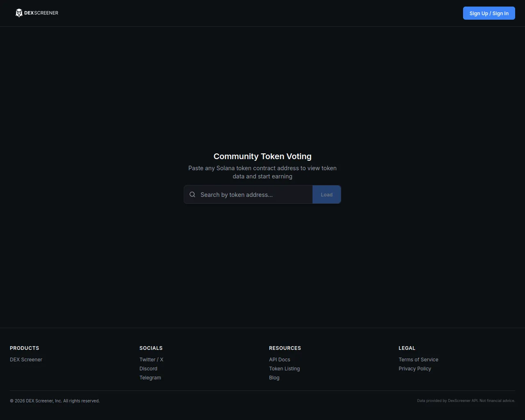Visit the Twitter / X social link
Image resolution: width=525 pixels, height=420 pixels.
(x=151, y=360)
